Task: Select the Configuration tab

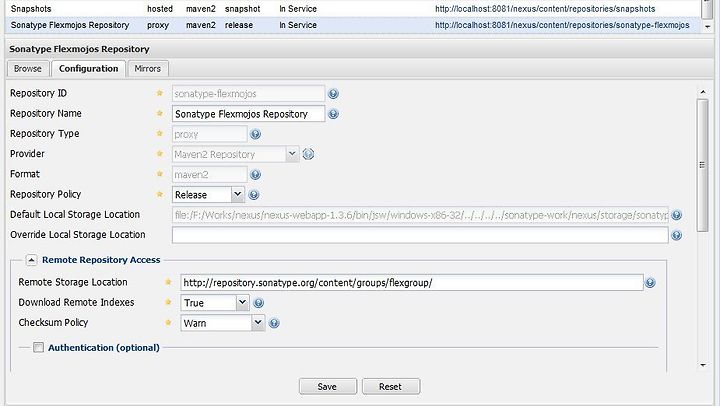Action: [x=89, y=69]
